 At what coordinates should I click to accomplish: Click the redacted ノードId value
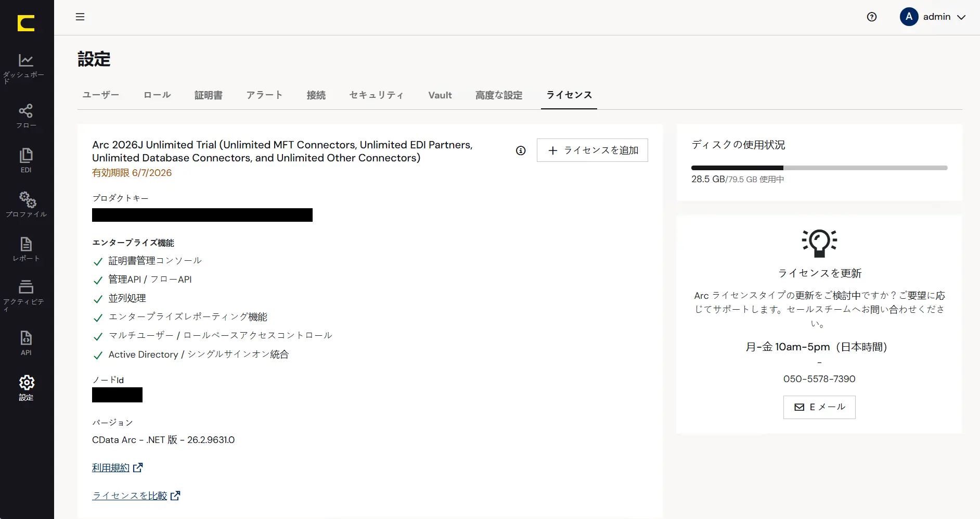(117, 395)
